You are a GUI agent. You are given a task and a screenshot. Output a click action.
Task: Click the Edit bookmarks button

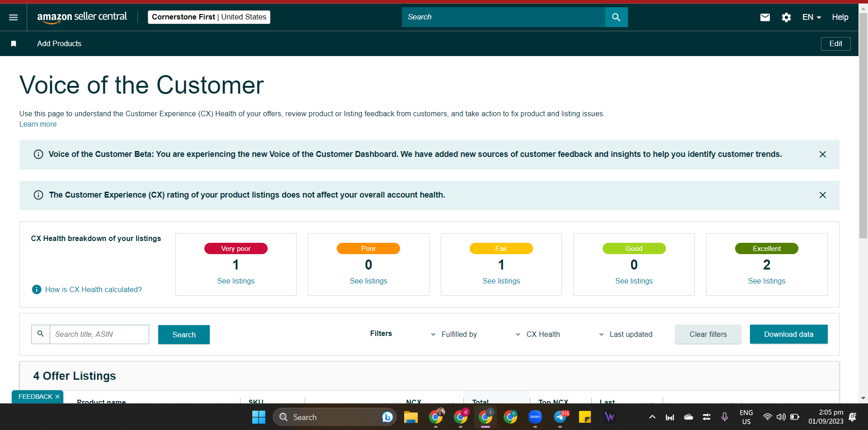point(835,44)
